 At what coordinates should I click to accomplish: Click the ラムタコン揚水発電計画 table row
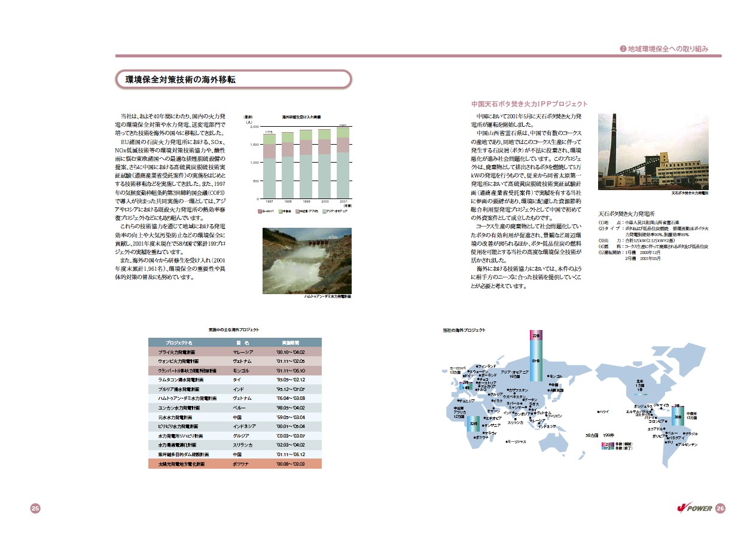tap(235, 380)
